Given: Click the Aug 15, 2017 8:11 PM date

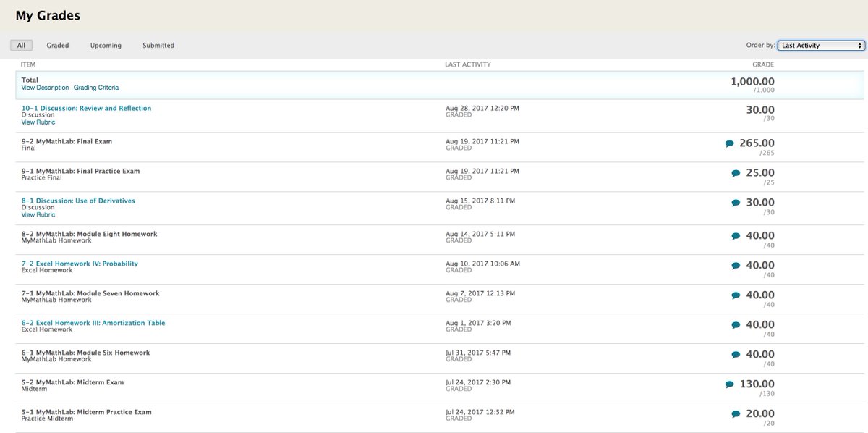Looking at the screenshot, I should [480, 200].
